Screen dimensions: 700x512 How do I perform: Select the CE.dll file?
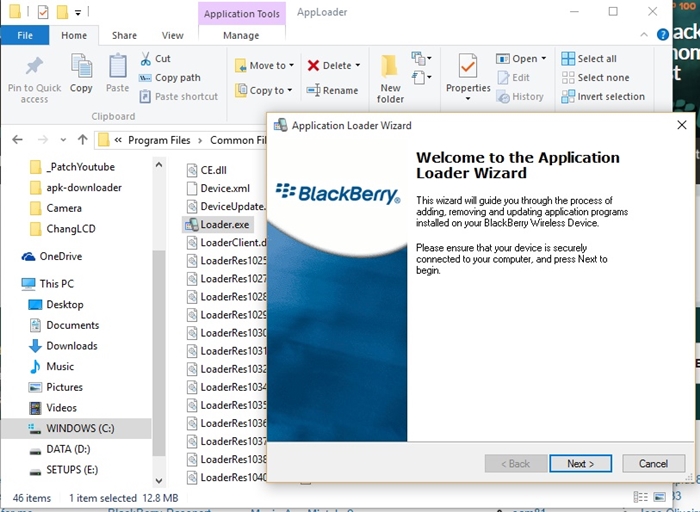207,170
